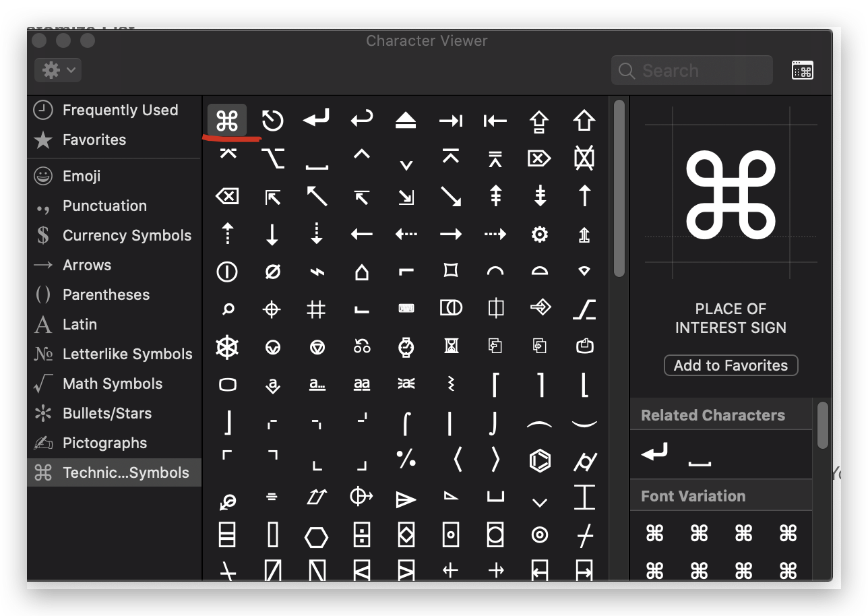Screen dimensions: 868x616
Task: Select the ship's helm wheel symbol
Action: pos(227,346)
